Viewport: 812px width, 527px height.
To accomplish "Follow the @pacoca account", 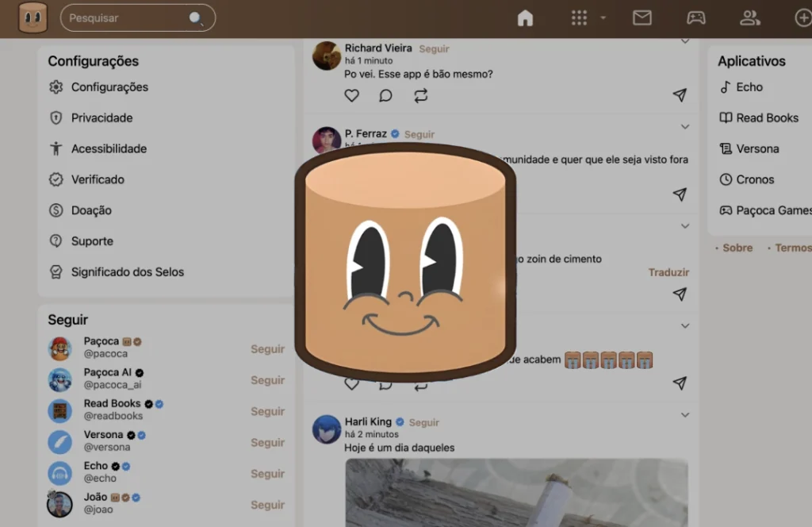I will pos(268,349).
